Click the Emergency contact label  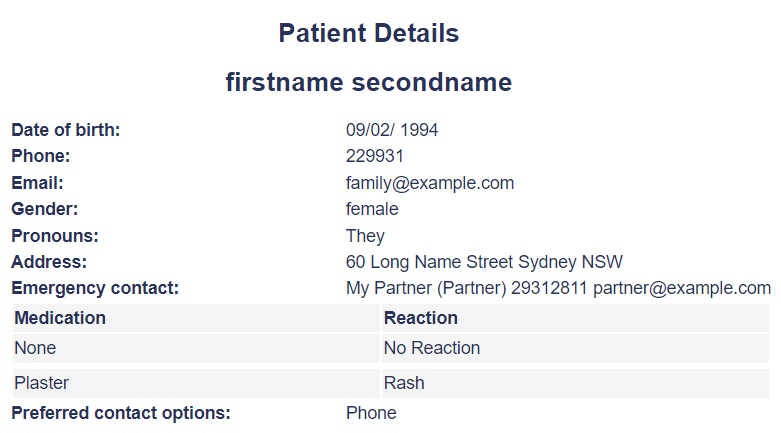[95, 288]
